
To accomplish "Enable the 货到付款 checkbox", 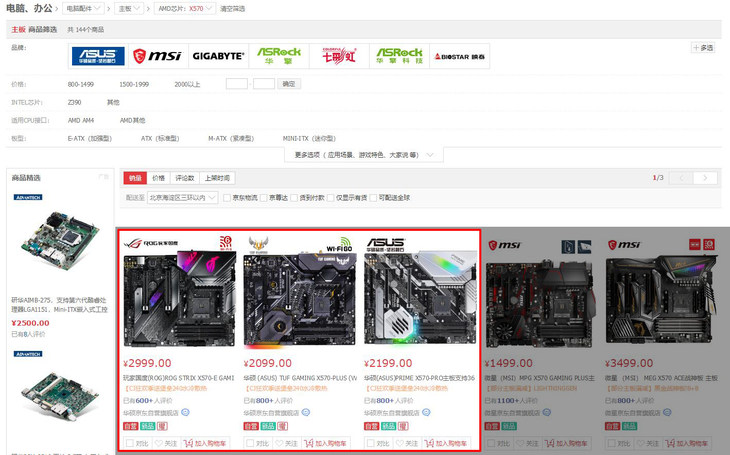I will point(294,198).
